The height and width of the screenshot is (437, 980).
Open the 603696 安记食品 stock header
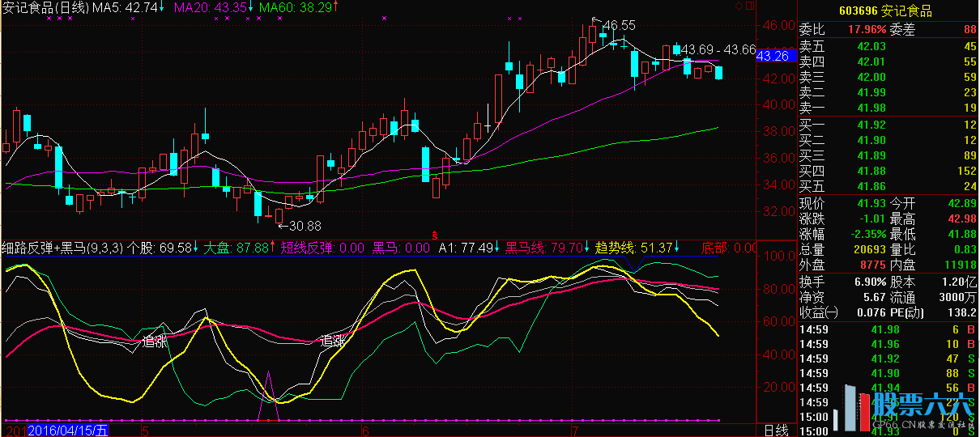tap(887, 11)
